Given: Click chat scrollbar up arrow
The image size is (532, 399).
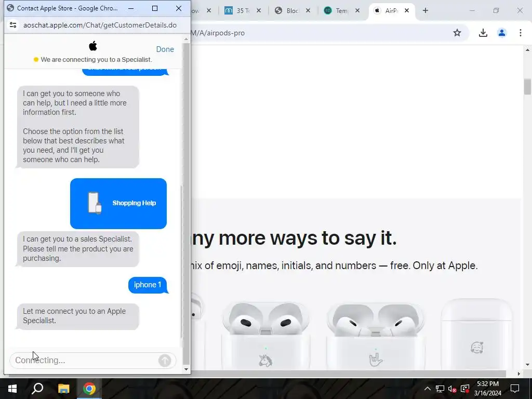Looking at the screenshot, I should [186, 39].
